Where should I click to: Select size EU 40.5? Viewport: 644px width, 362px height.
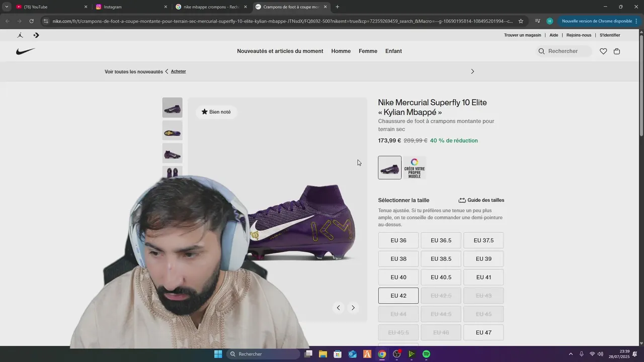[x=441, y=277]
